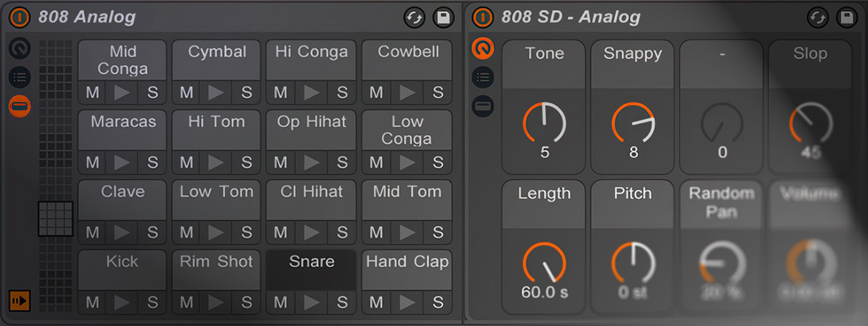Click the unassigned macro knob labeled dash
The width and height of the screenshot is (868, 326).
(721, 123)
